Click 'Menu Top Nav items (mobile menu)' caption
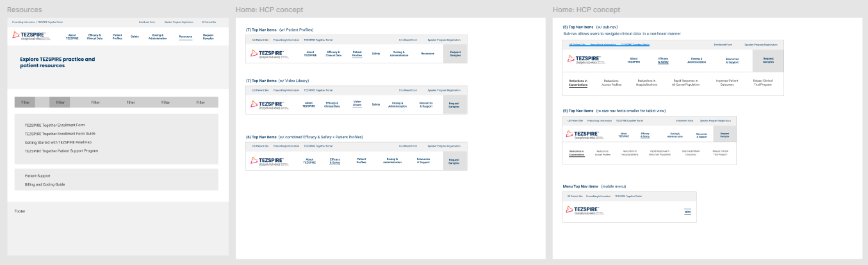Viewport: 868px width, 265px height. tap(594, 186)
